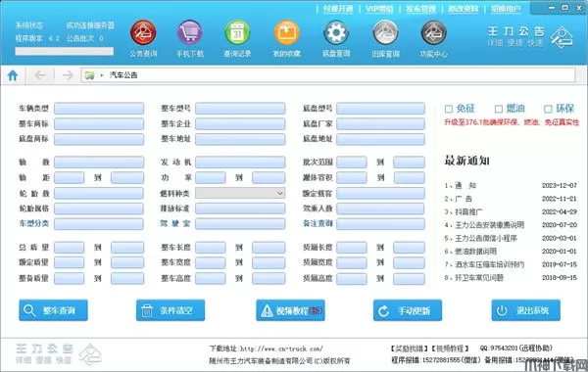Click the 车型分类 blue label link
Viewport: 588px width, 372px height.
pyautogui.click(x=33, y=223)
